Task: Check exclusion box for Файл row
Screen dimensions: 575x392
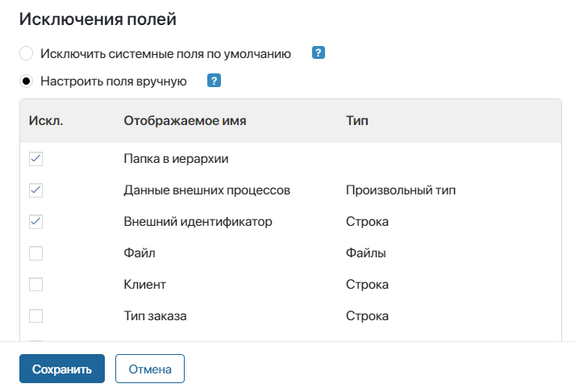Action: (x=36, y=253)
